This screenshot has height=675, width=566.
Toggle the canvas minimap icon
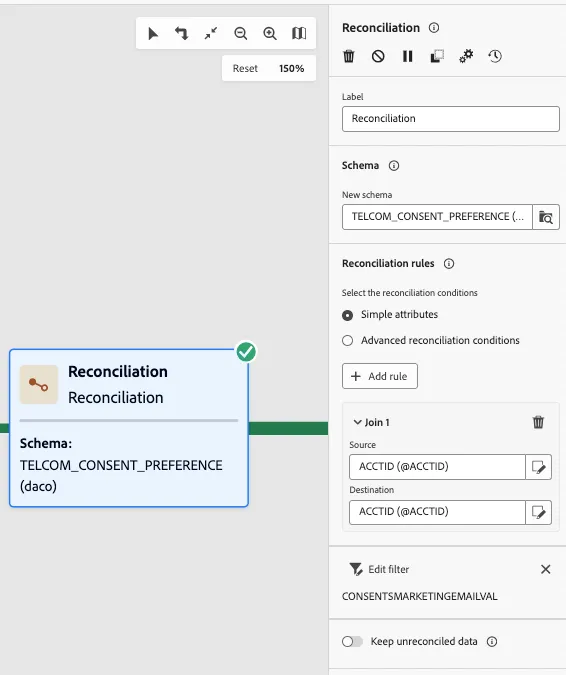[299, 33]
